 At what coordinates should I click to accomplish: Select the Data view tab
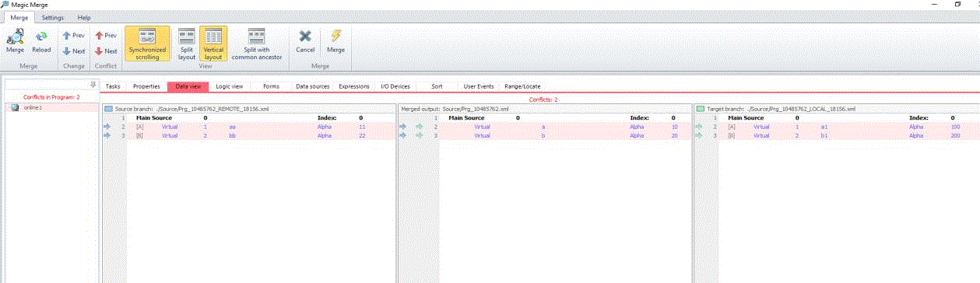[x=188, y=86]
